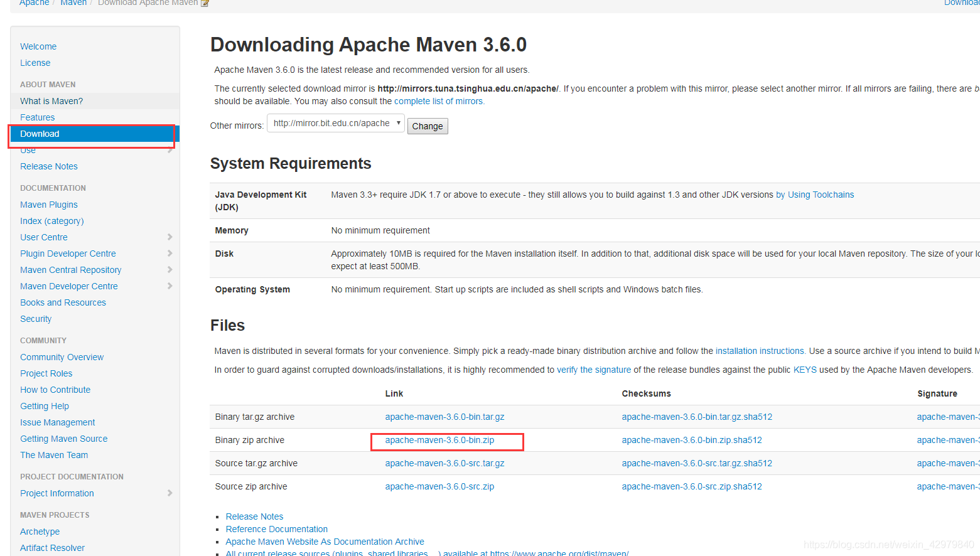Open Books and Resources link

pyautogui.click(x=63, y=302)
